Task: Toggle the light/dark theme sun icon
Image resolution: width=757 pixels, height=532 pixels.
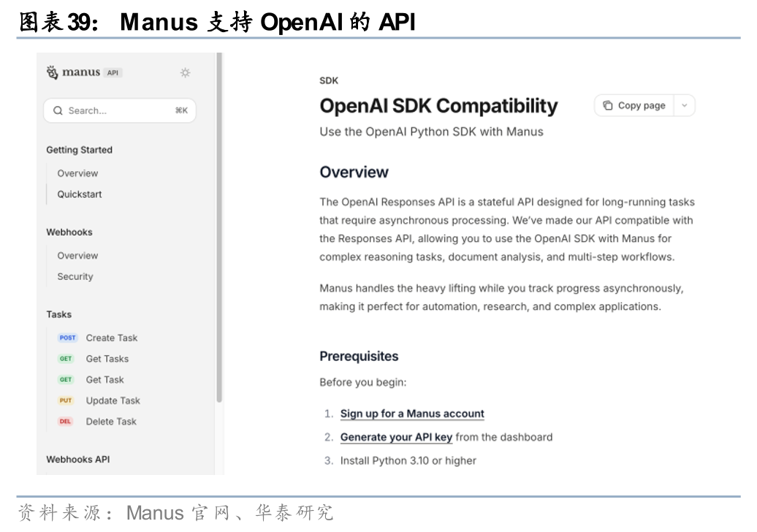Action: click(x=185, y=73)
